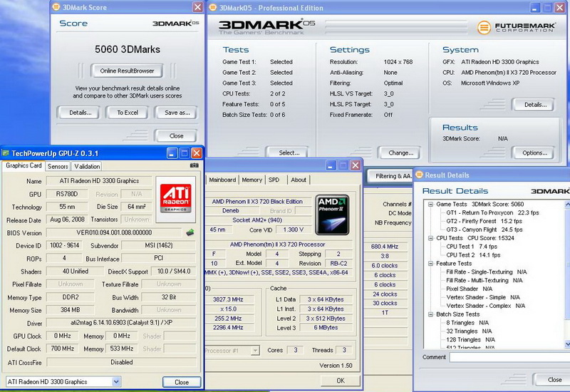Collapse the CPU Tests tree node

coord(430,238)
